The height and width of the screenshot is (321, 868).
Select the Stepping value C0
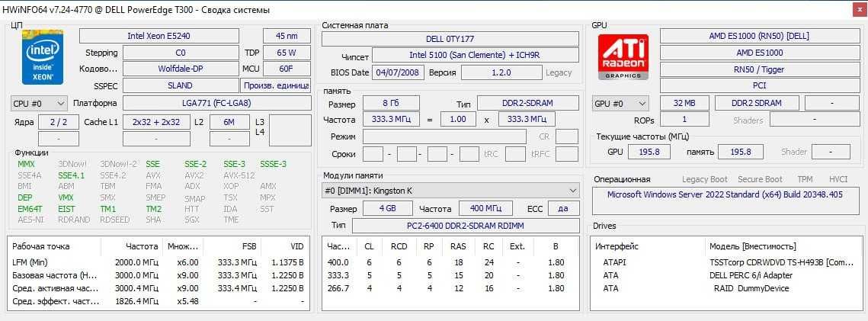[181, 53]
